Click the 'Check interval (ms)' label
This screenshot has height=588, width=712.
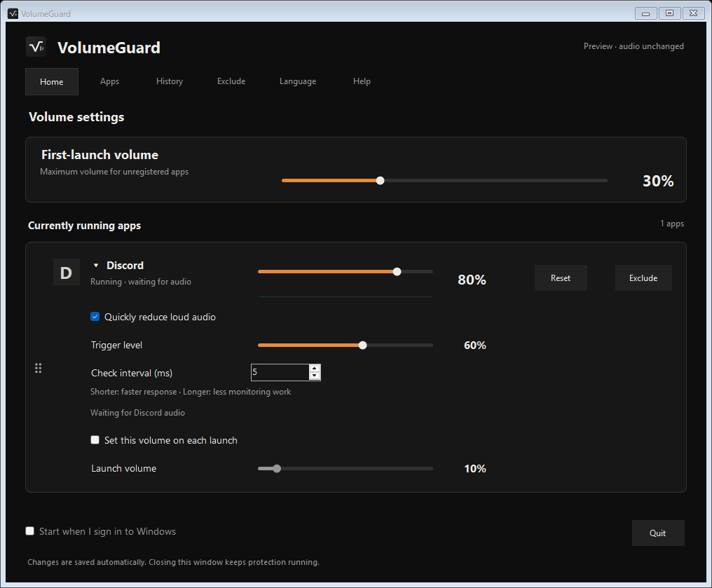[132, 373]
